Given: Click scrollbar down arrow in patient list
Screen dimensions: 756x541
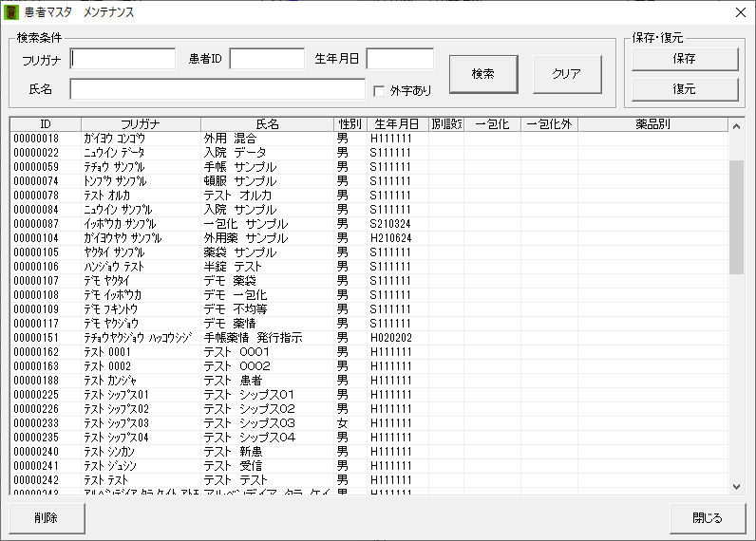Looking at the screenshot, I should (736, 486).
